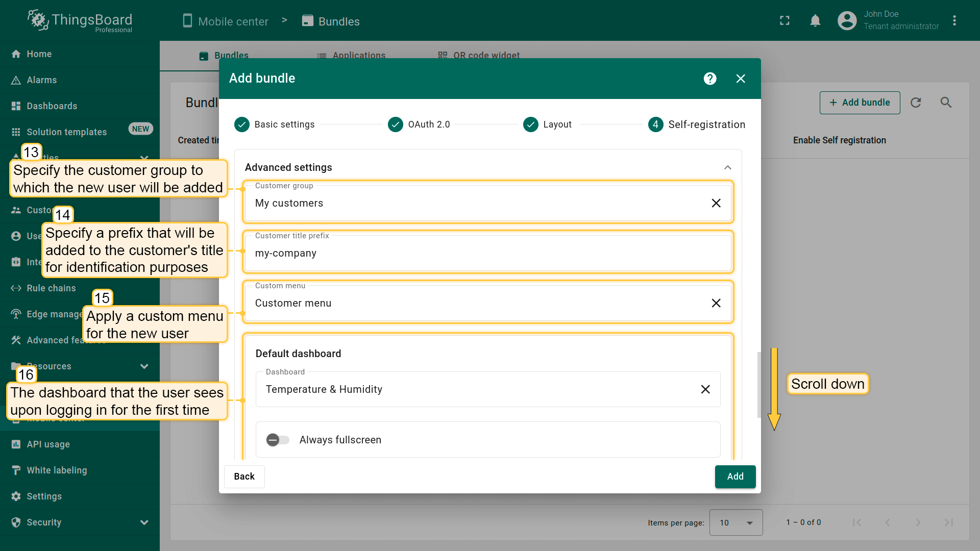This screenshot has height=551, width=980.
Task: Click the notifications bell icon
Action: point(815,21)
